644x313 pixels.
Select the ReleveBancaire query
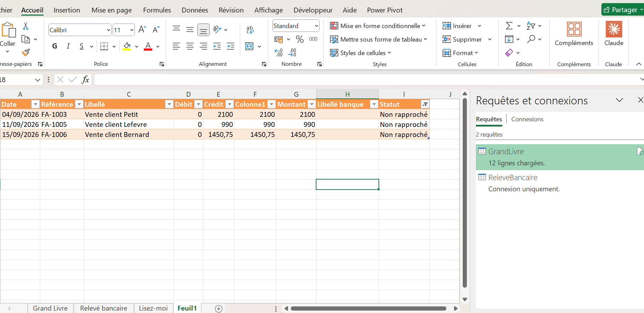pyautogui.click(x=560, y=183)
